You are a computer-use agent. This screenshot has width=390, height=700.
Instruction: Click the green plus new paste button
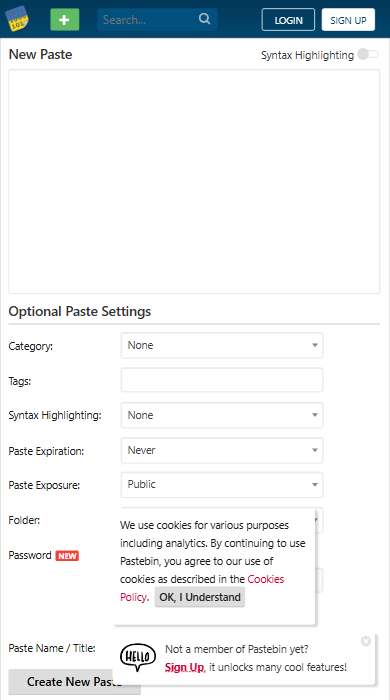coord(65,20)
